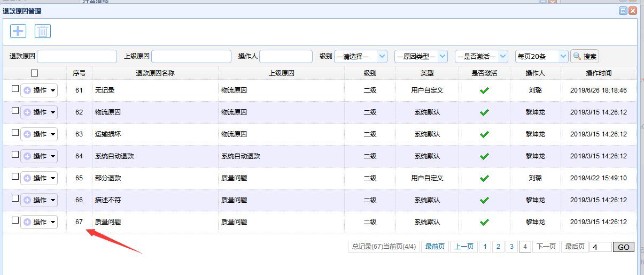Go to page 1
644x275 pixels.
485,247
